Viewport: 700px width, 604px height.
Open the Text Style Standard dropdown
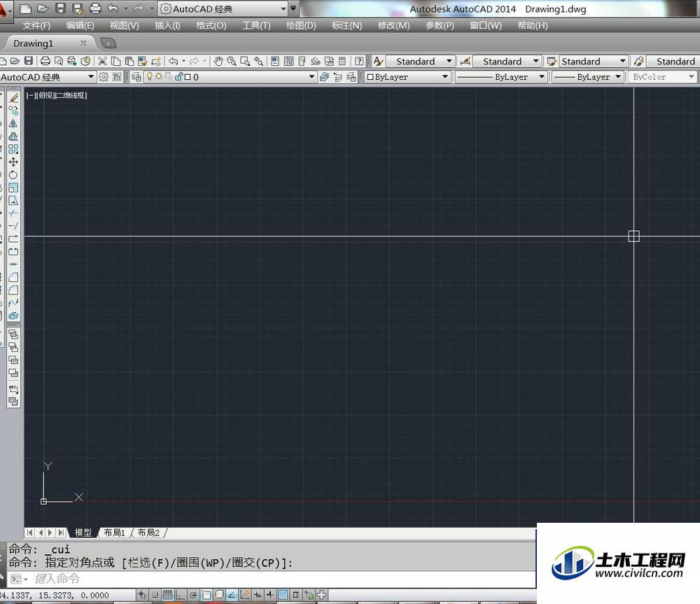[x=420, y=61]
